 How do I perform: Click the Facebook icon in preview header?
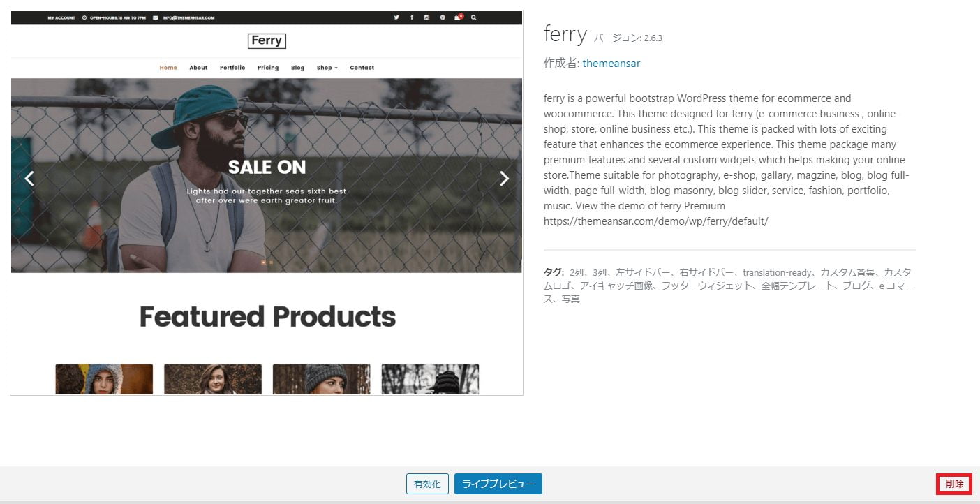coord(412,17)
